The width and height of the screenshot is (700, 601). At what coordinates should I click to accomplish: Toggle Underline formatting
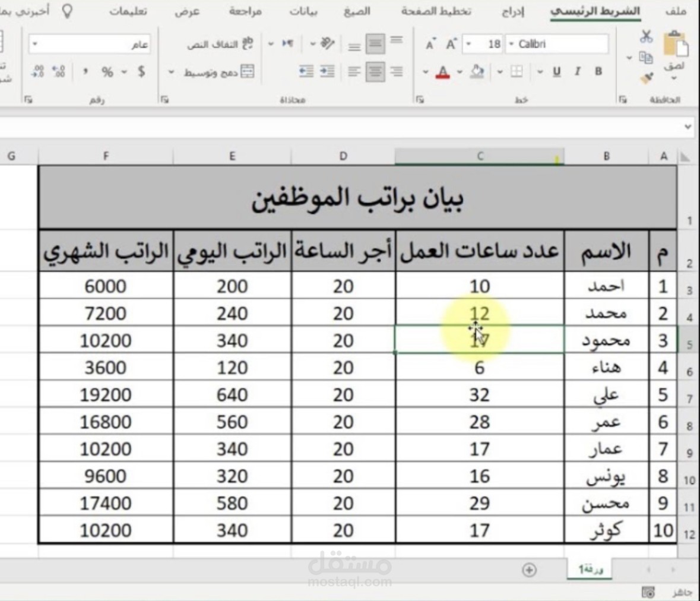point(557,71)
